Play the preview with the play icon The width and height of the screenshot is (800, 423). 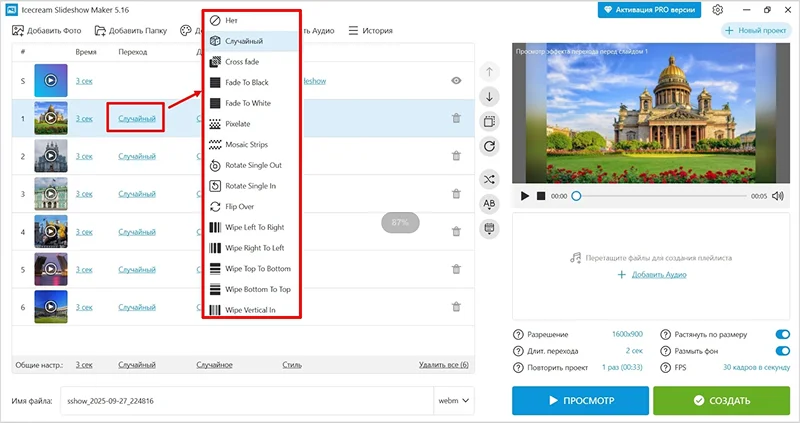[524, 196]
